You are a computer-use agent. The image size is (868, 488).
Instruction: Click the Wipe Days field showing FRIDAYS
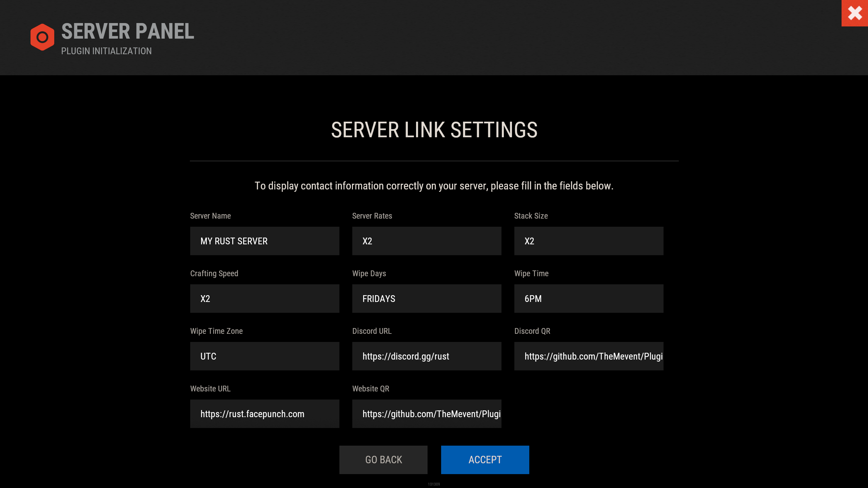[427, 299]
